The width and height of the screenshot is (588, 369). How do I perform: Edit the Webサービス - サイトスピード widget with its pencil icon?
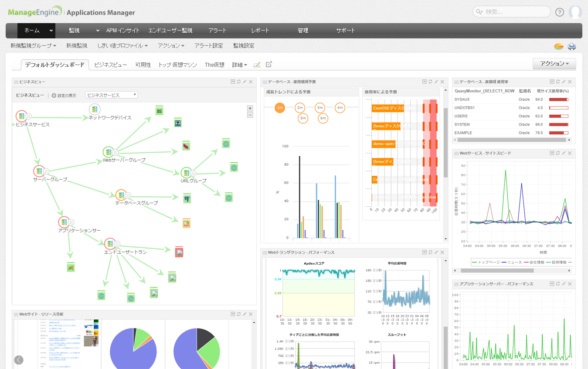[563, 153]
